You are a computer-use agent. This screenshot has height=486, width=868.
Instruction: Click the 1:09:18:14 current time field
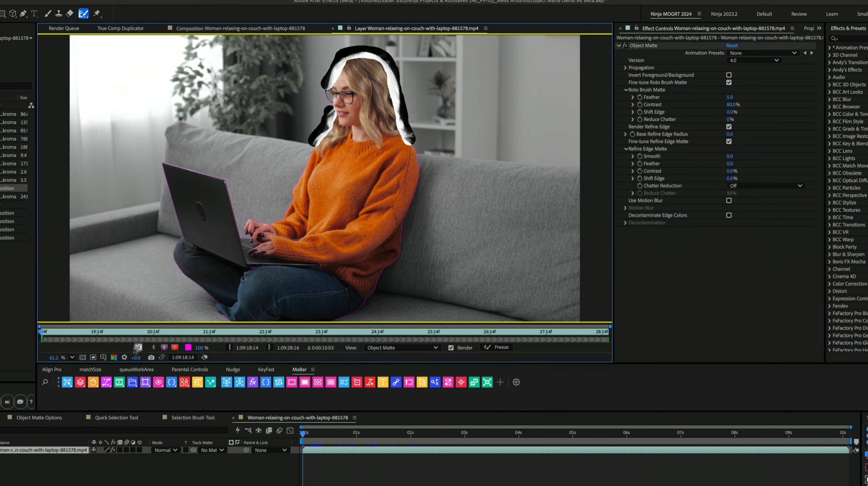tap(183, 357)
